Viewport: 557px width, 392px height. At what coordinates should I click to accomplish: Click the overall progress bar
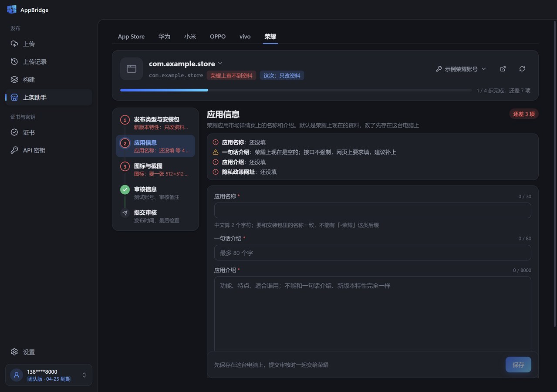click(x=296, y=90)
